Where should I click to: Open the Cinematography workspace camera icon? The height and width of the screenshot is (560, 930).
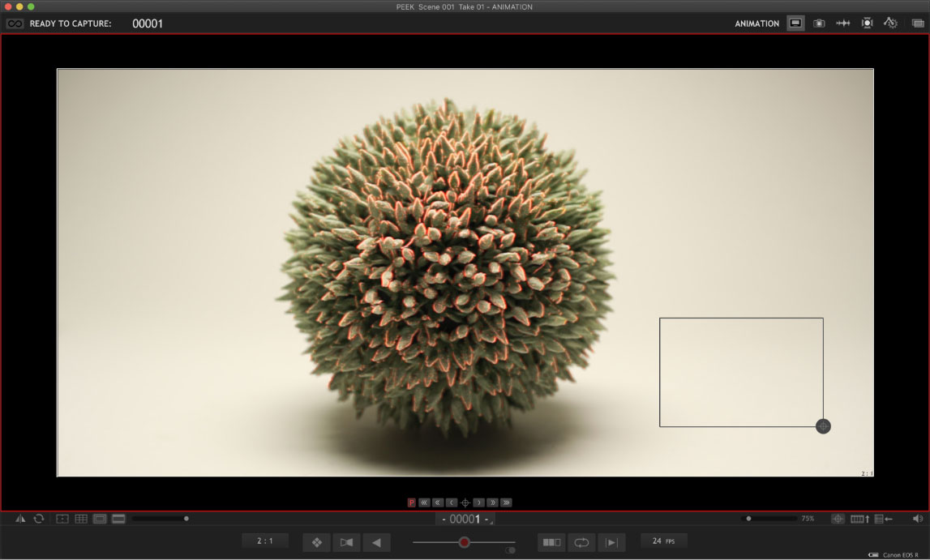click(818, 23)
